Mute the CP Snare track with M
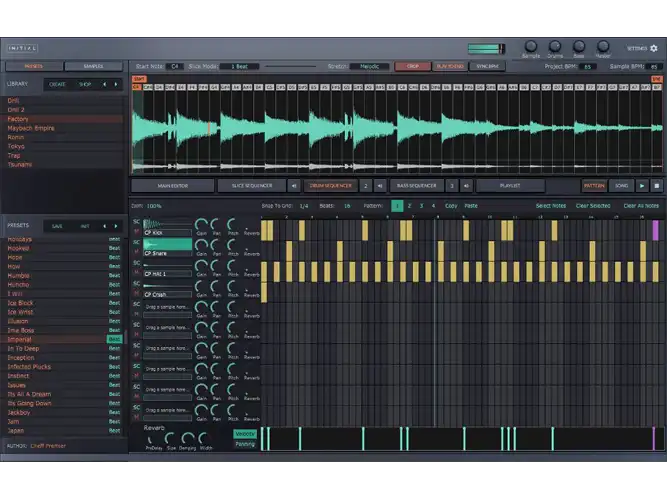The width and height of the screenshot is (667, 500). [x=137, y=251]
